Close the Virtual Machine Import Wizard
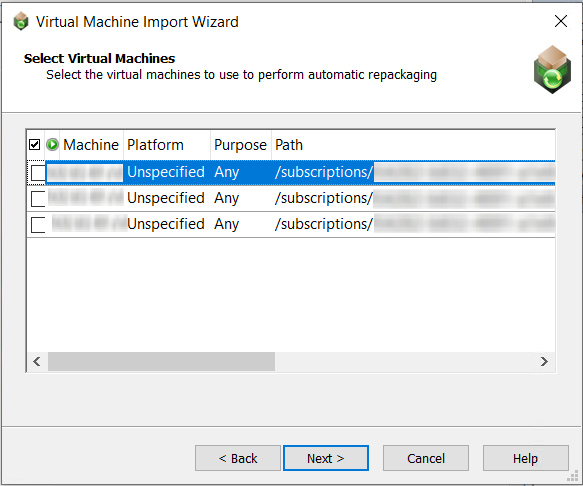Screen dimensions: 583x486 561,21
